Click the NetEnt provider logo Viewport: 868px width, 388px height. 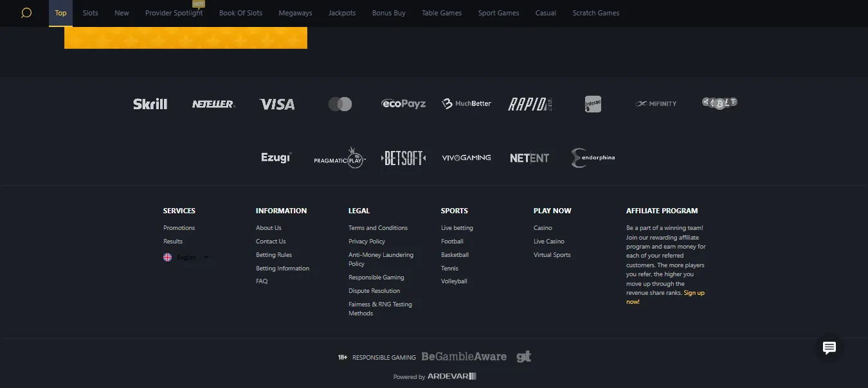coord(530,158)
